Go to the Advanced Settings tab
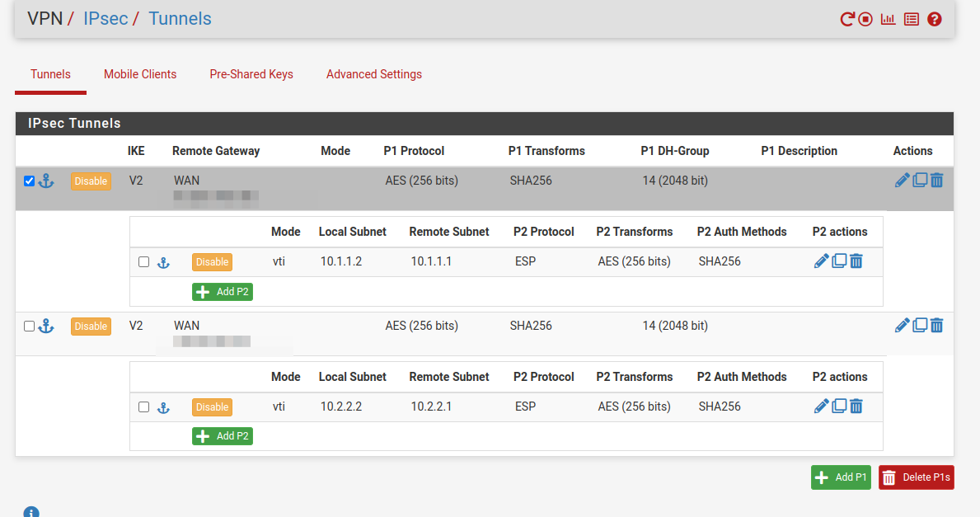 [374, 74]
